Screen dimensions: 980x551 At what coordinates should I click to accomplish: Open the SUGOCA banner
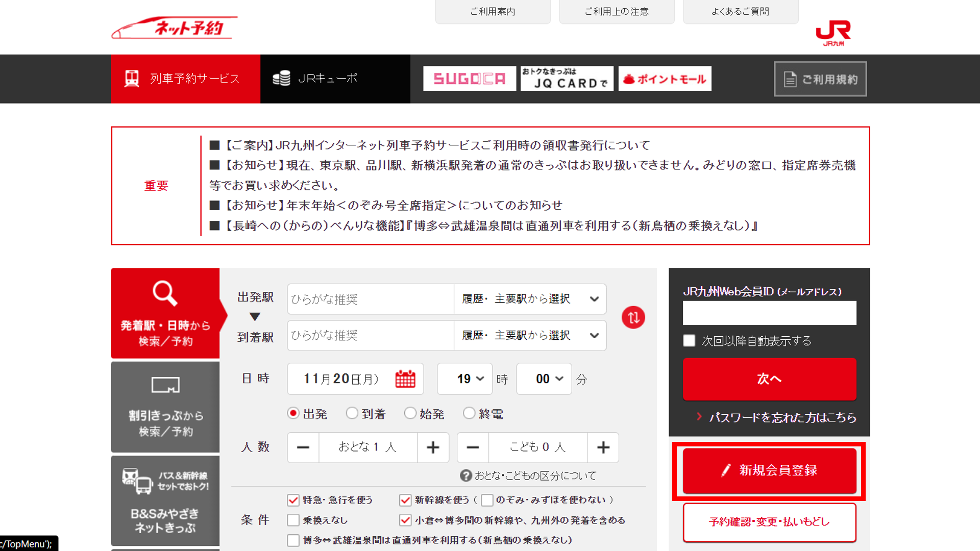[x=470, y=79]
